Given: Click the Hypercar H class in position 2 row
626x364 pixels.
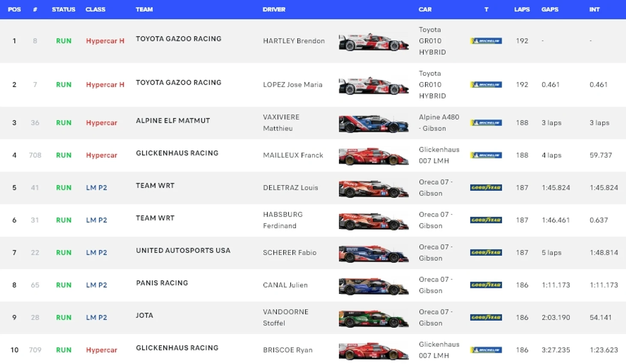Looking at the screenshot, I should (105, 84).
